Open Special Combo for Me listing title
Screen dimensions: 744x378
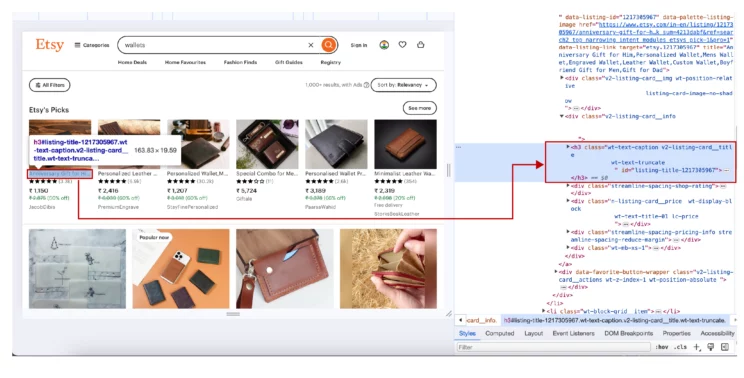[x=267, y=174]
